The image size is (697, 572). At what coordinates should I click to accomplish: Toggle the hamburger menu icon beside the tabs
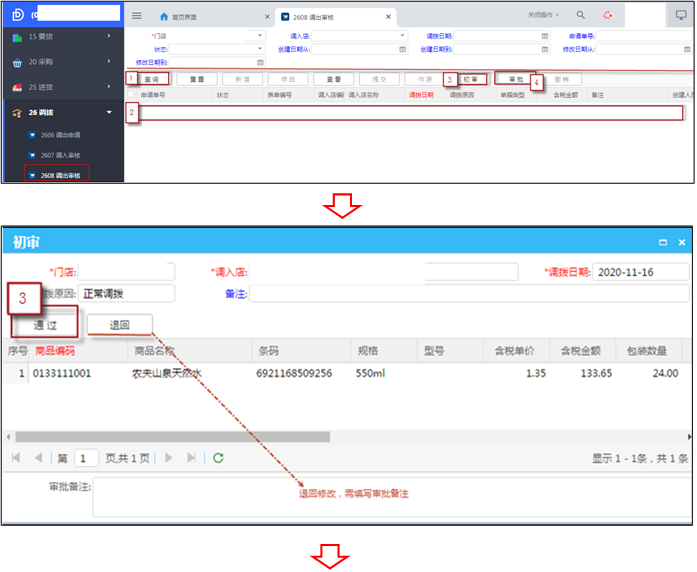pyautogui.click(x=137, y=16)
